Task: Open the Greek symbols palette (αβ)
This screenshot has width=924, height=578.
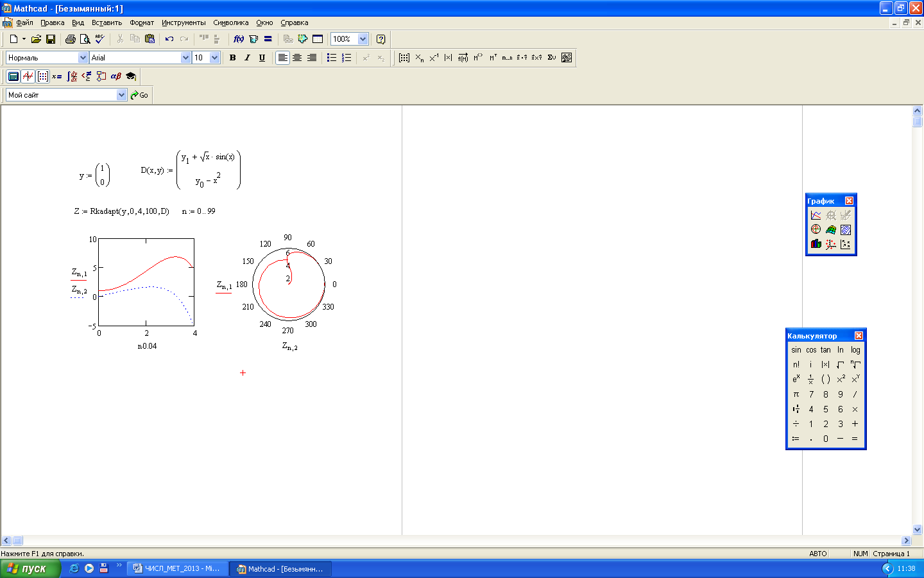Action: pyautogui.click(x=116, y=76)
